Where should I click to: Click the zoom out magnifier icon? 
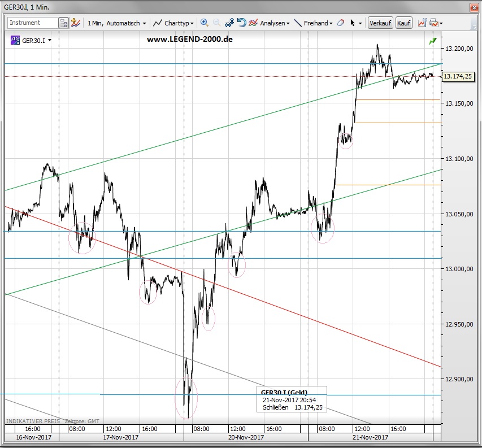pyautogui.click(x=216, y=23)
